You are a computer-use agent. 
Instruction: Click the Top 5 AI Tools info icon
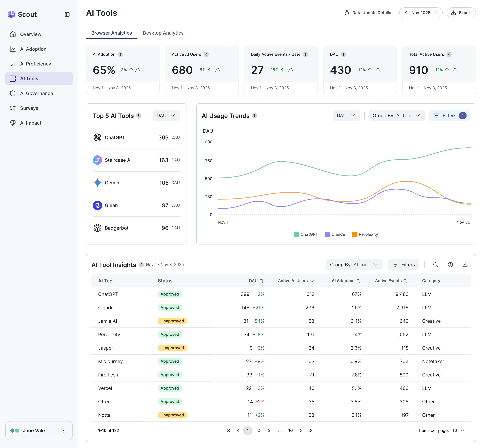(x=139, y=116)
